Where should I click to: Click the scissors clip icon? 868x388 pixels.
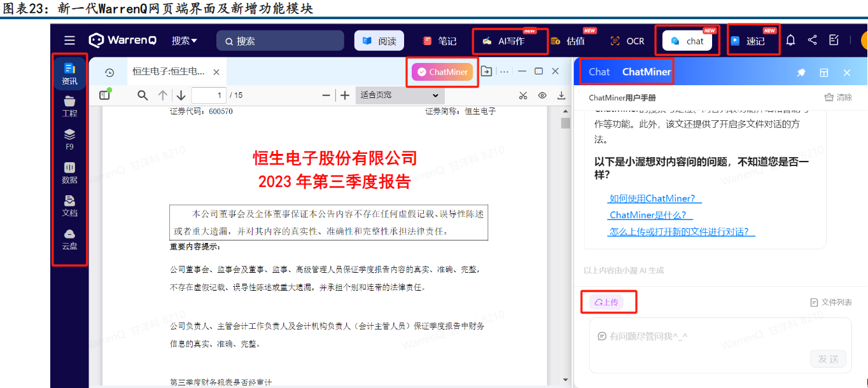(x=523, y=95)
